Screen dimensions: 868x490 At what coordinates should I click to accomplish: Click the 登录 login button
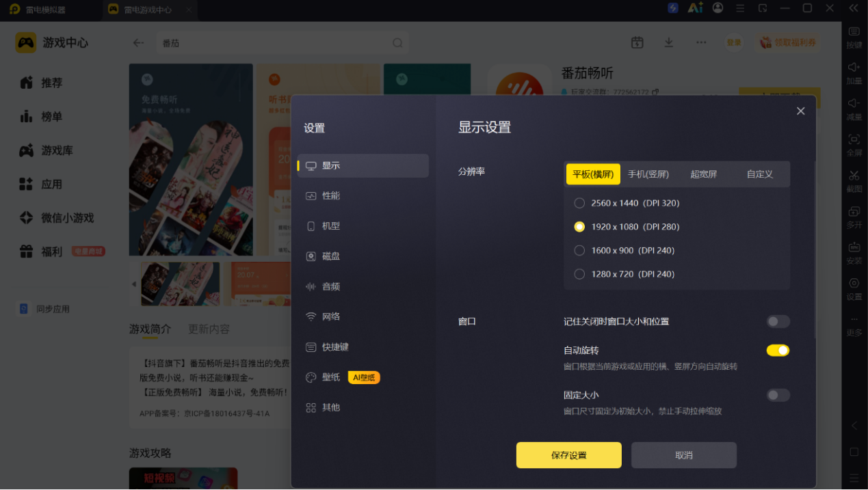click(x=734, y=42)
